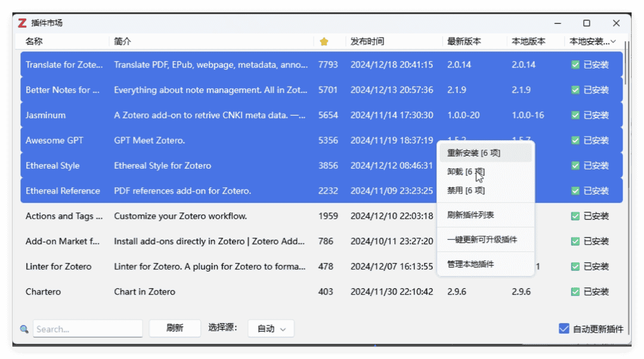Screen dimensions: 644x359
Task: Select 卸载 [6 项] in context menu
Action: (x=465, y=172)
